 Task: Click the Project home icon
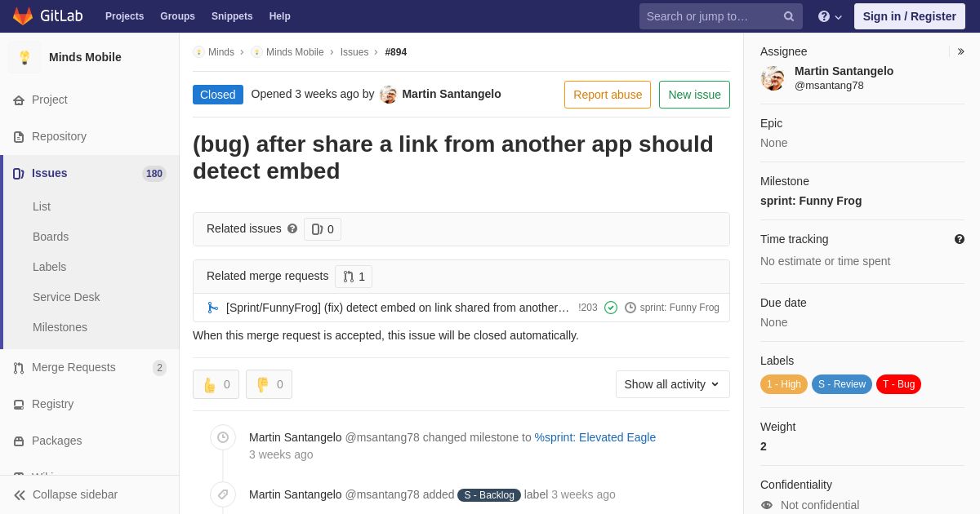coord(19,100)
